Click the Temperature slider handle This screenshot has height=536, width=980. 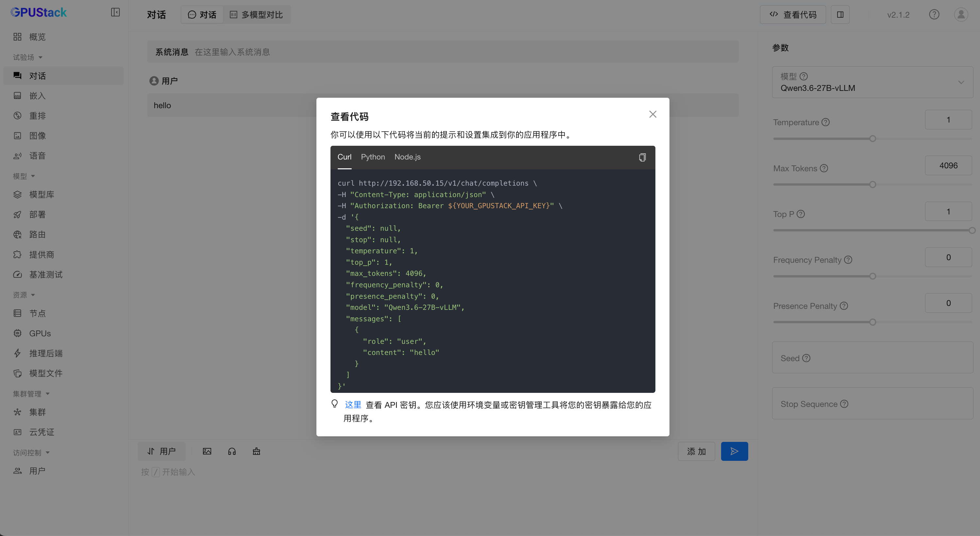point(873,139)
